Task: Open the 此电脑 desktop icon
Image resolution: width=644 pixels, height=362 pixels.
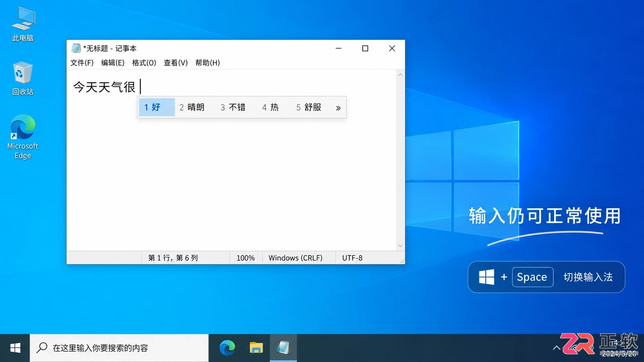Action: [x=23, y=25]
